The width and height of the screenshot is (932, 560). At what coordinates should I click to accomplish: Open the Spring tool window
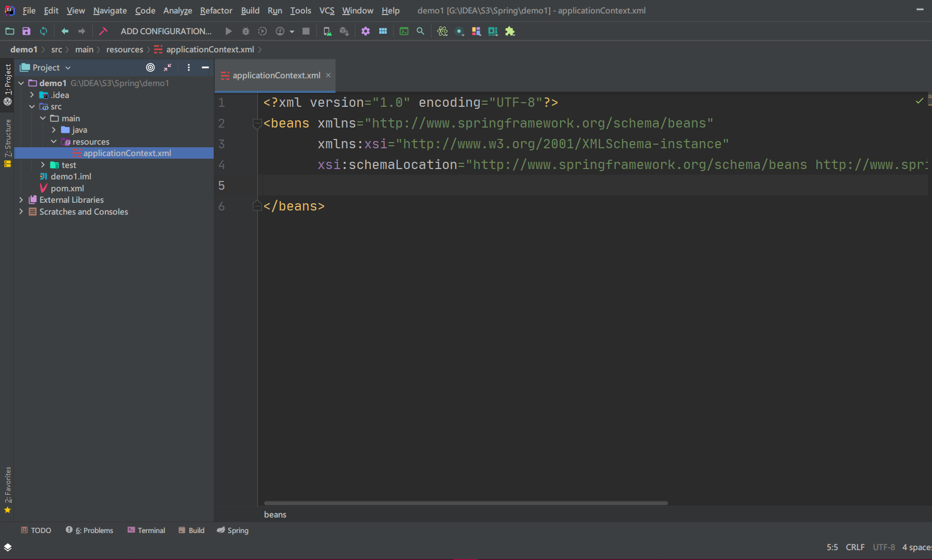233,530
